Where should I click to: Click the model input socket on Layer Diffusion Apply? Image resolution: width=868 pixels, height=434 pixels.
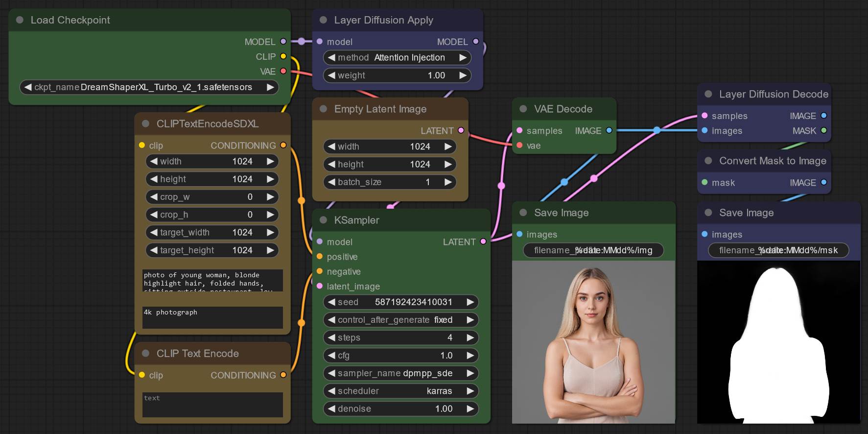pos(320,42)
